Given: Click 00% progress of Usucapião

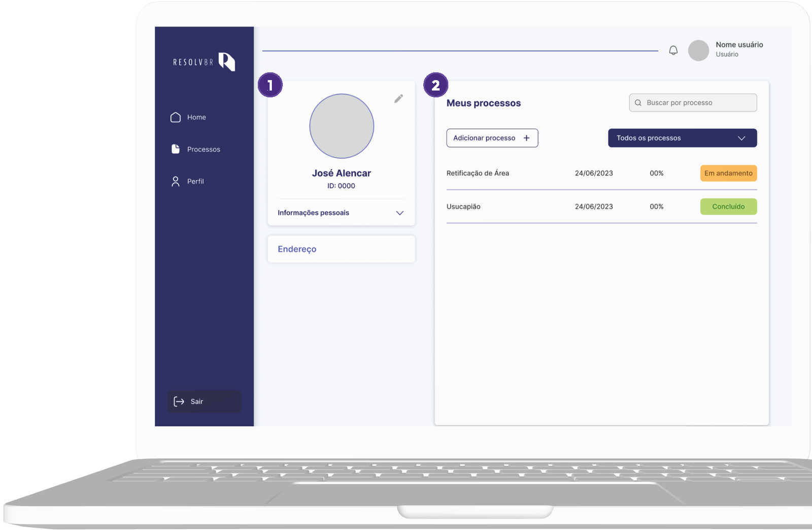Looking at the screenshot, I should point(657,206).
